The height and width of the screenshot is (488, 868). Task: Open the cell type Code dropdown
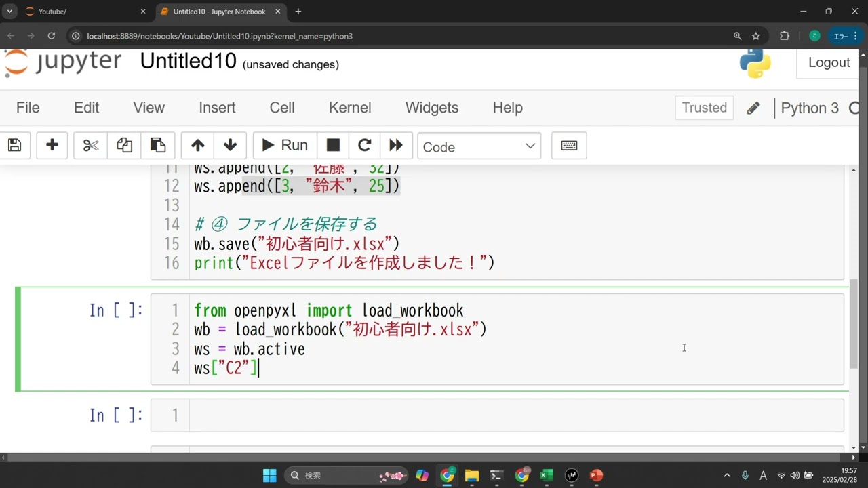[x=479, y=146]
